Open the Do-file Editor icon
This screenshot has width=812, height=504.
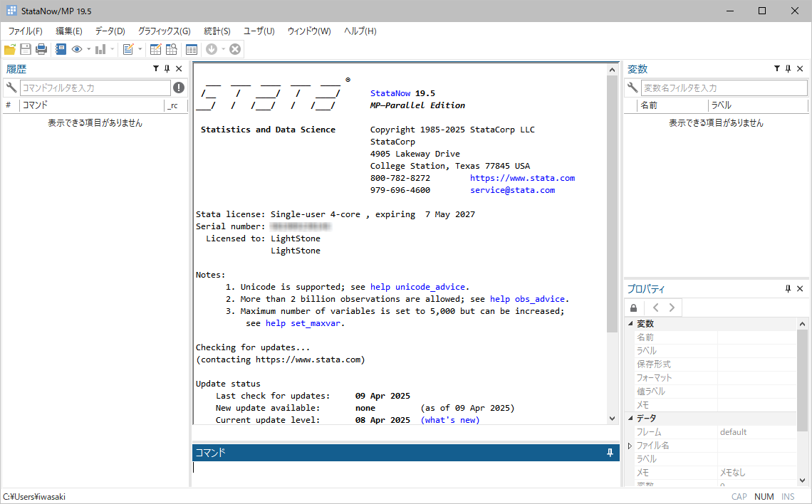(x=128, y=49)
